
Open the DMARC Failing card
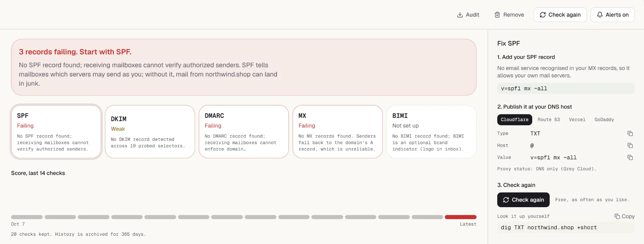pos(244,132)
